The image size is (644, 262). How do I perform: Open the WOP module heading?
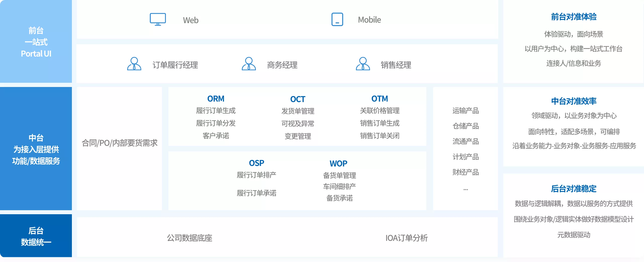(338, 164)
